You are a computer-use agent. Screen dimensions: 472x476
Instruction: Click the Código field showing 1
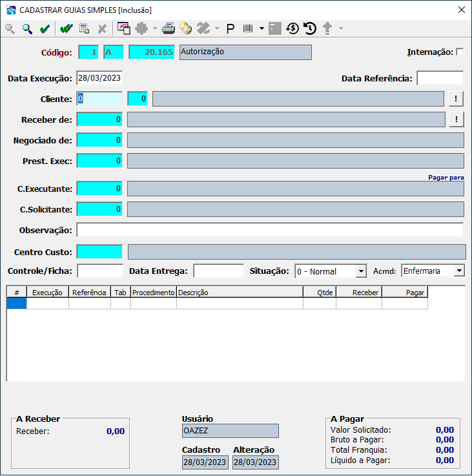coord(88,52)
